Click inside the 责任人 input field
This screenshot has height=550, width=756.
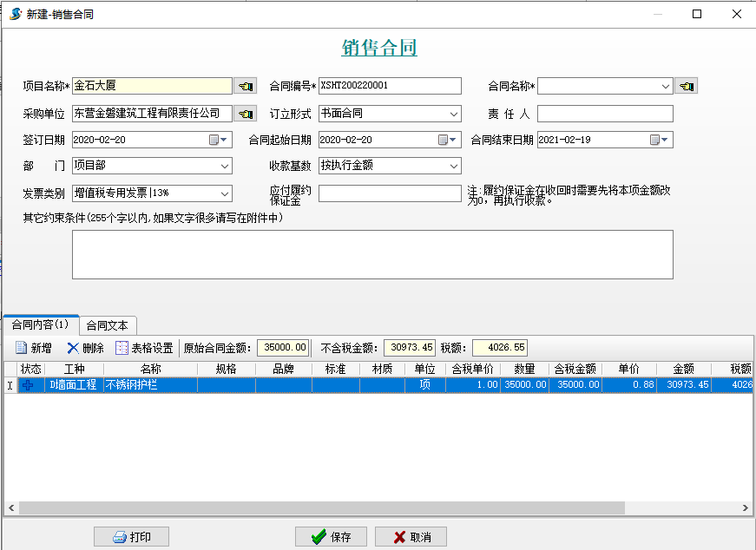tap(608, 113)
